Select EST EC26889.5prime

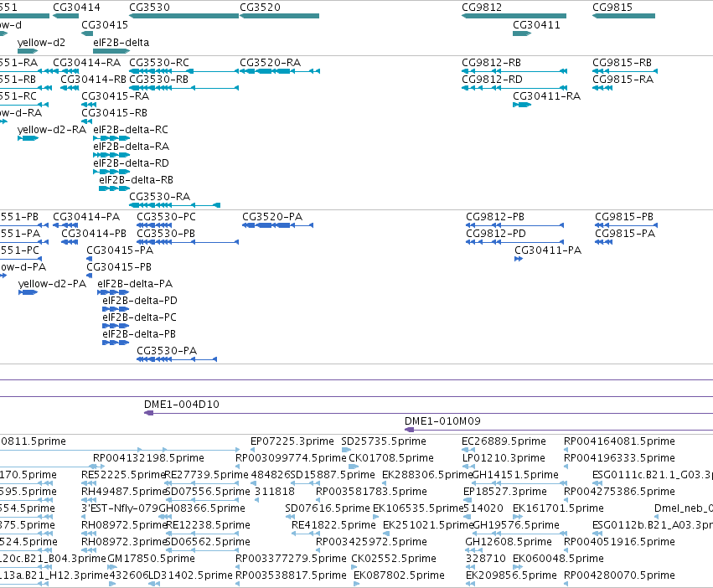[504, 441]
